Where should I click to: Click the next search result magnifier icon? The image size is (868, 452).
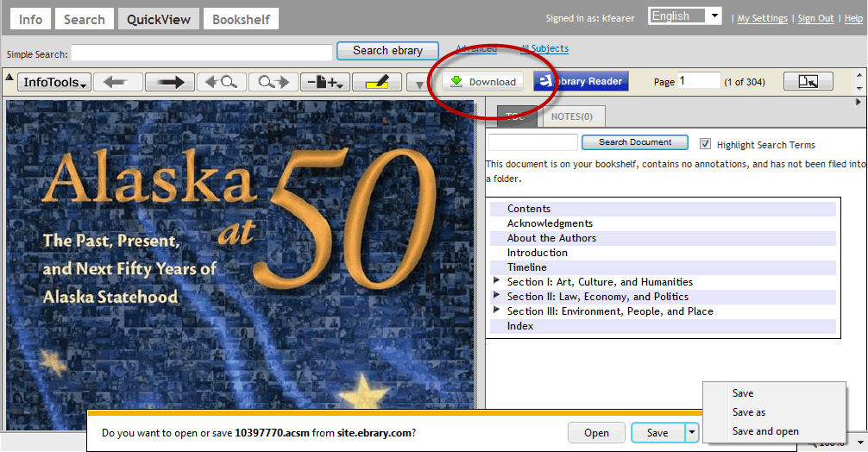coord(272,82)
